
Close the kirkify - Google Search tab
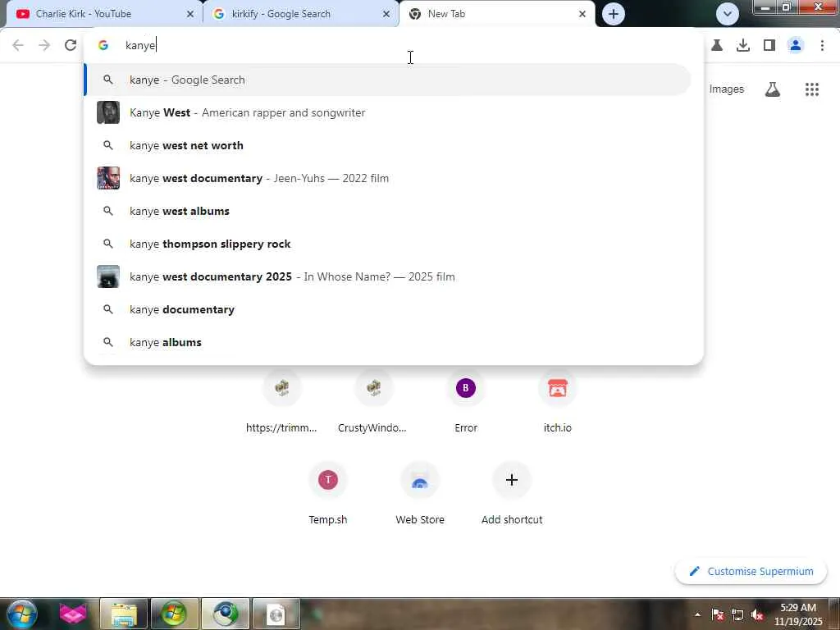[386, 14]
